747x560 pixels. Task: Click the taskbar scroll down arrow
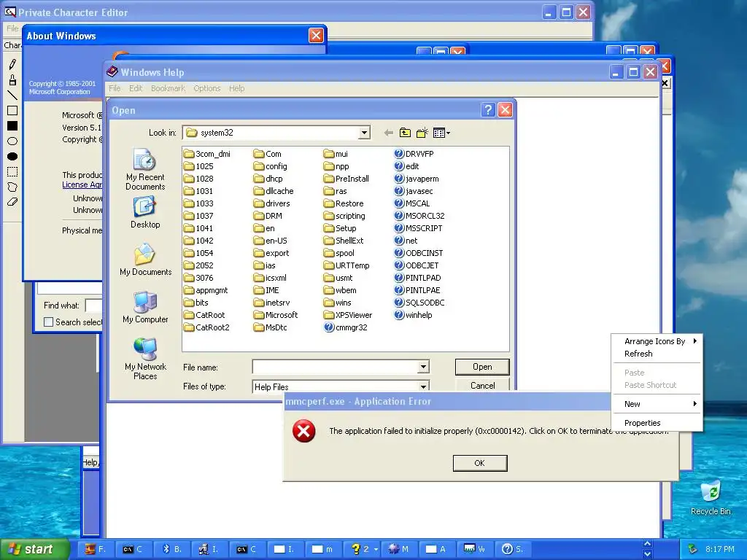(x=647, y=554)
